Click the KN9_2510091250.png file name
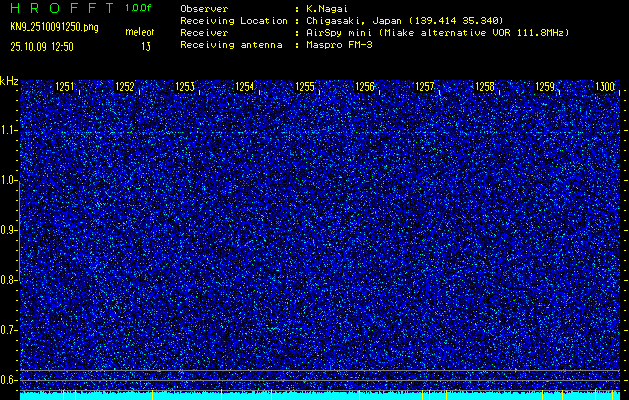Viewport: 629px width, 400px height. [x=55, y=27]
